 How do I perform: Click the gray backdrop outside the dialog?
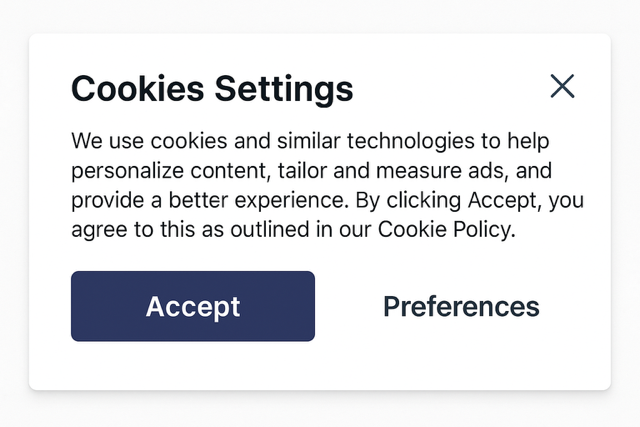tap(320, 410)
